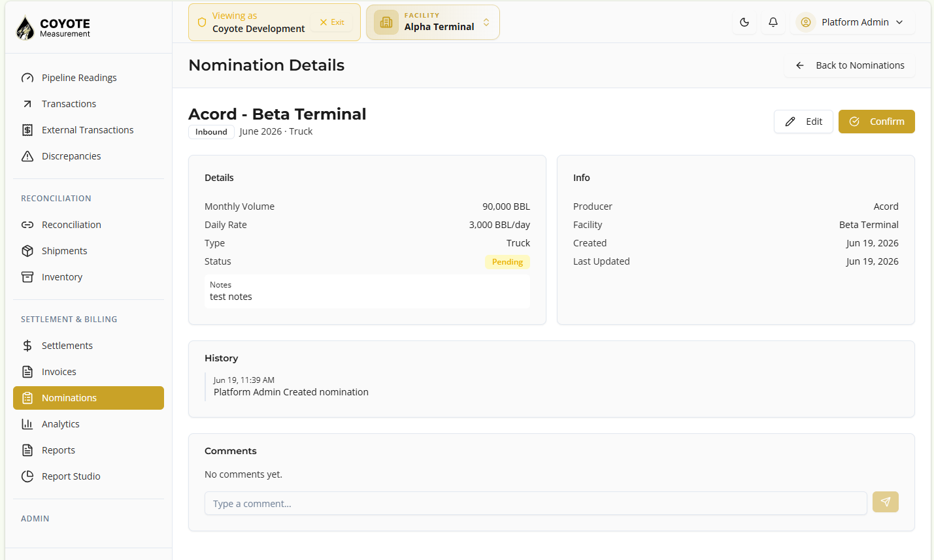This screenshot has height=560, width=934.
Task: Click the Coyote Measurement logo
Action: (x=53, y=27)
